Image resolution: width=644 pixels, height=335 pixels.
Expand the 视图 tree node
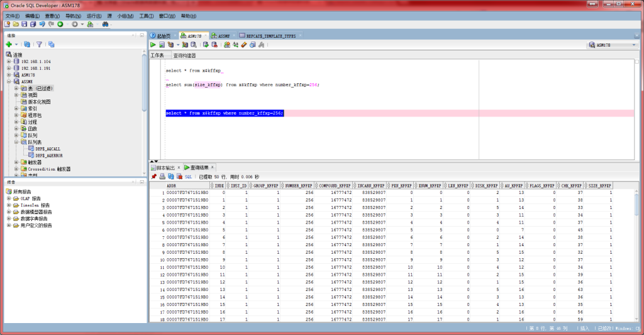[x=16, y=95]
